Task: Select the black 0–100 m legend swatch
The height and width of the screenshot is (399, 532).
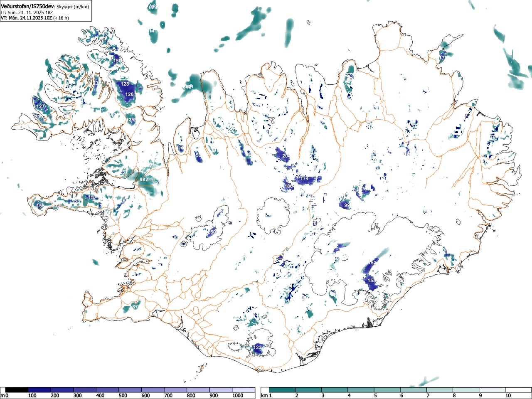Action: pyautogui.click(x=17, y=390)
